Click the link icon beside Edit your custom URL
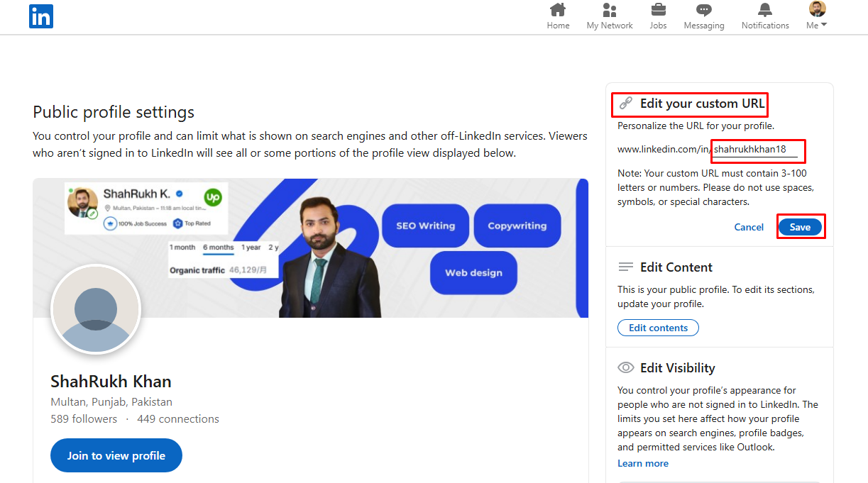 [625, 103]
